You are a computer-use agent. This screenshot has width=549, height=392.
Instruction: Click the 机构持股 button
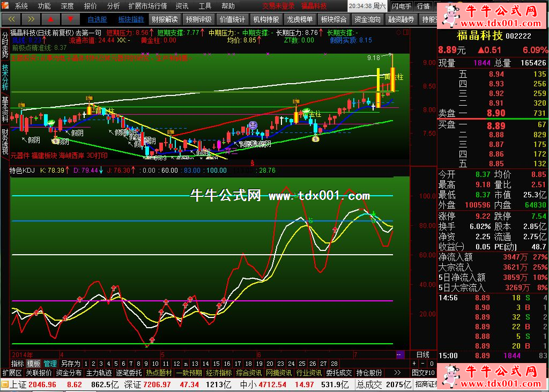(x=266, y=19)
